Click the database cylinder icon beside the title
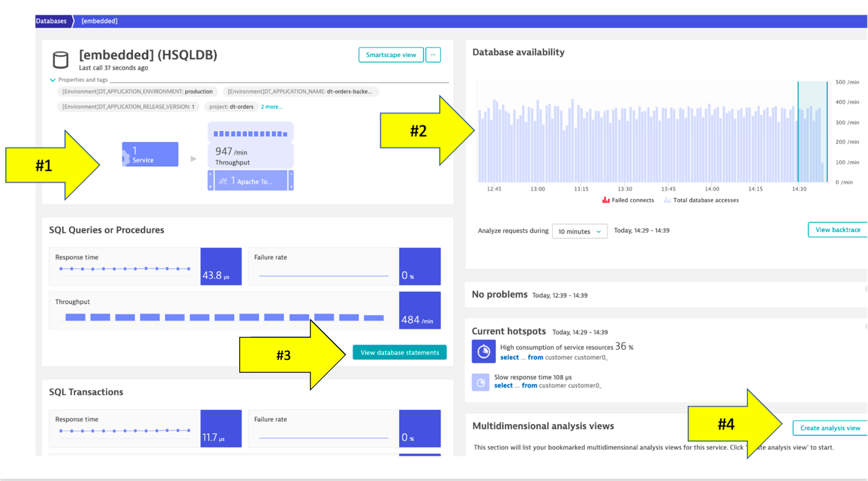Viewport: 868px width, 481px height. [x=61, y=60]
